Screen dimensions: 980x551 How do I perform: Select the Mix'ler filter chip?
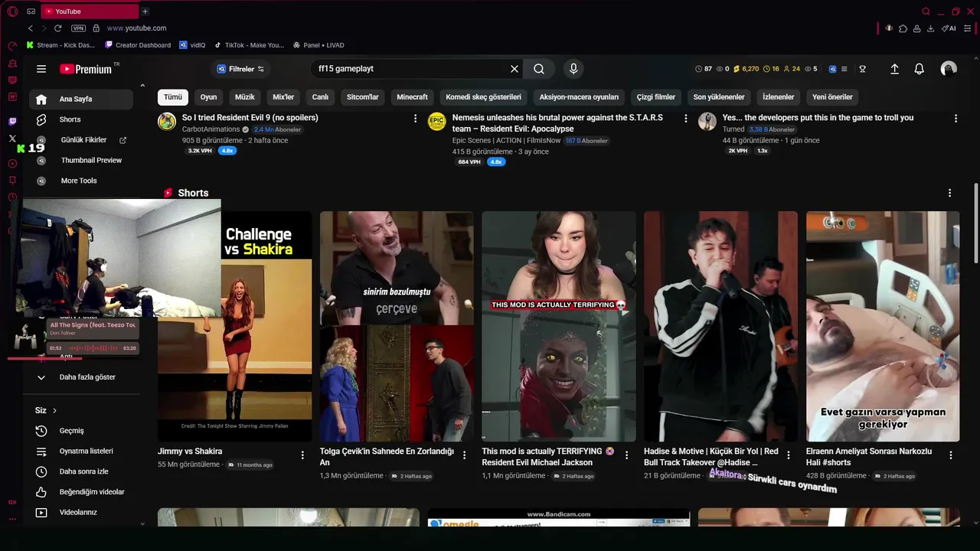point(283,97)
